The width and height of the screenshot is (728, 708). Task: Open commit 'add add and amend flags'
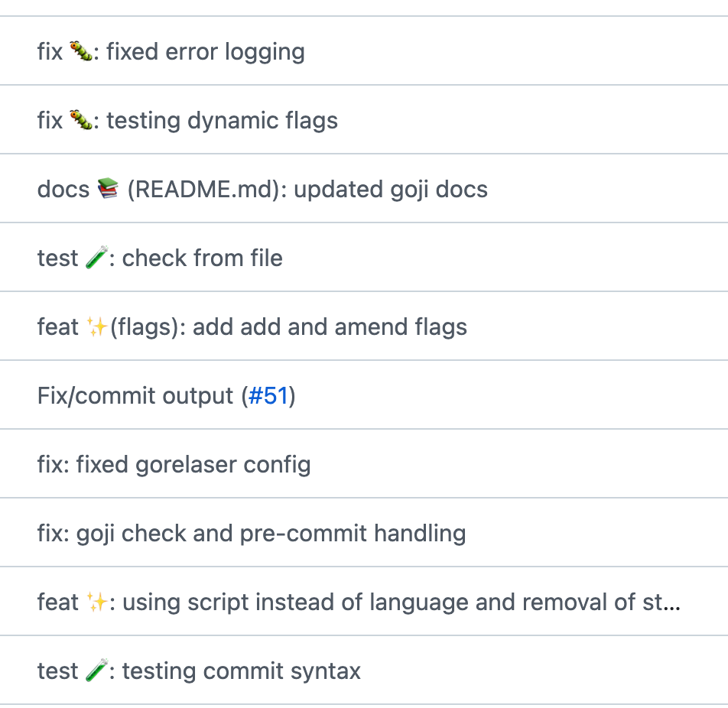tap(252, 326)
